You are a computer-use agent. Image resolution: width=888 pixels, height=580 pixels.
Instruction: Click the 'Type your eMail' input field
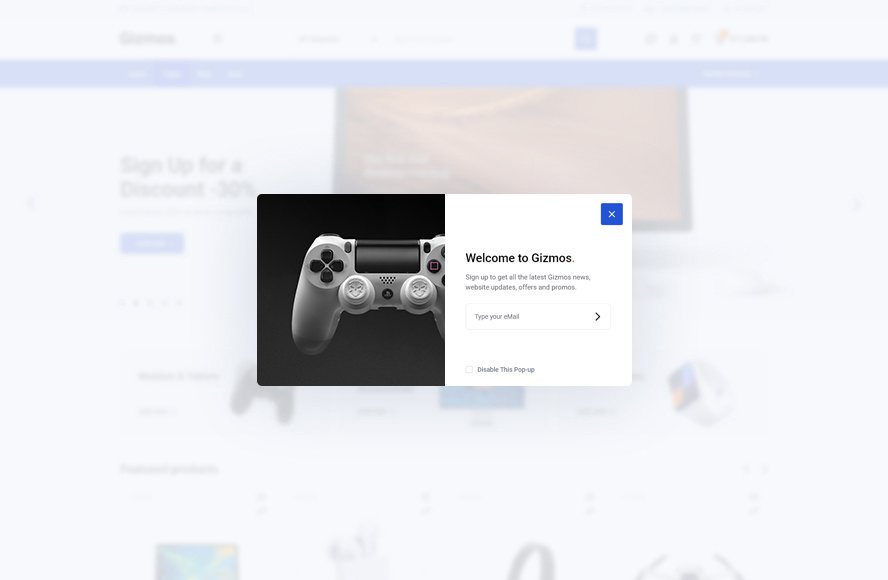527,317
